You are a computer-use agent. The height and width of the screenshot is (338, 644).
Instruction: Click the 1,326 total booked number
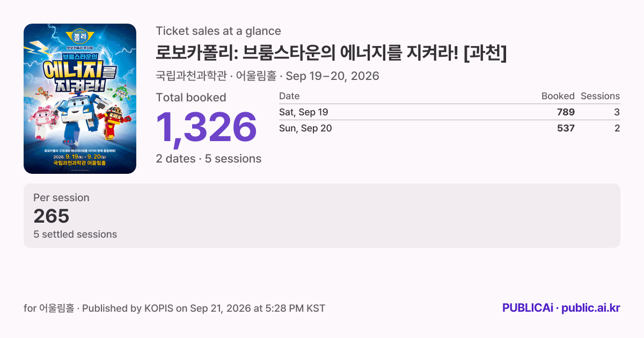click(x=207, y=128)
